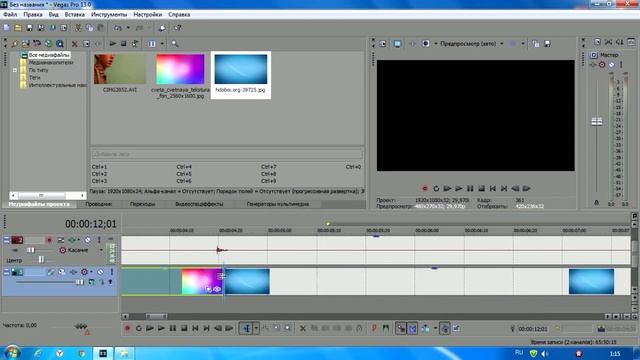The image size is (640, 360).
Task: Expand the 'По типу' tree node
Action: (x=15, y=70)
